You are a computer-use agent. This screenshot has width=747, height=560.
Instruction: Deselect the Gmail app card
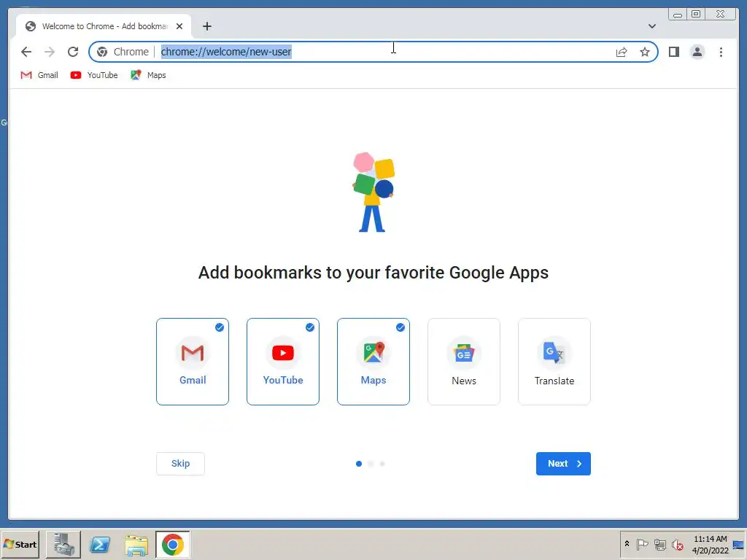tap(193, 362)
